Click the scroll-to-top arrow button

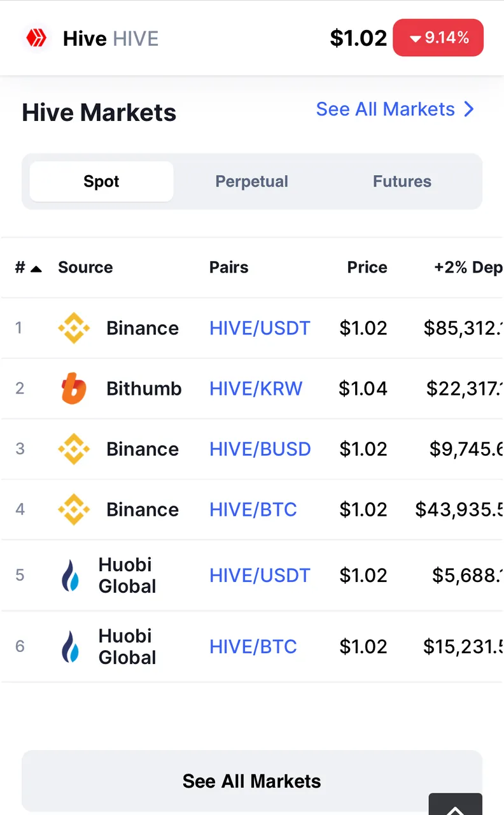click(x=456, y=804)
